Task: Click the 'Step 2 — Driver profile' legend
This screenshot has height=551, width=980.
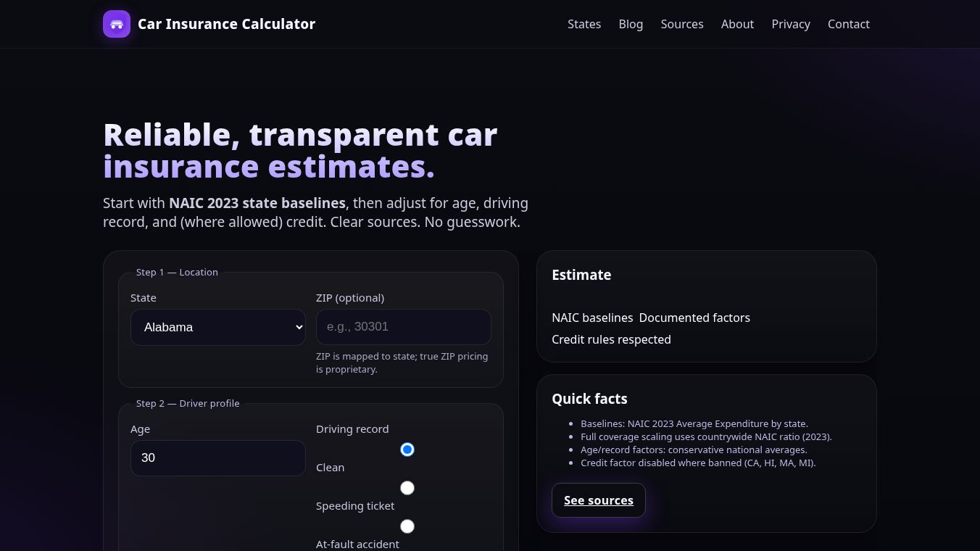Action: point(188,403)
